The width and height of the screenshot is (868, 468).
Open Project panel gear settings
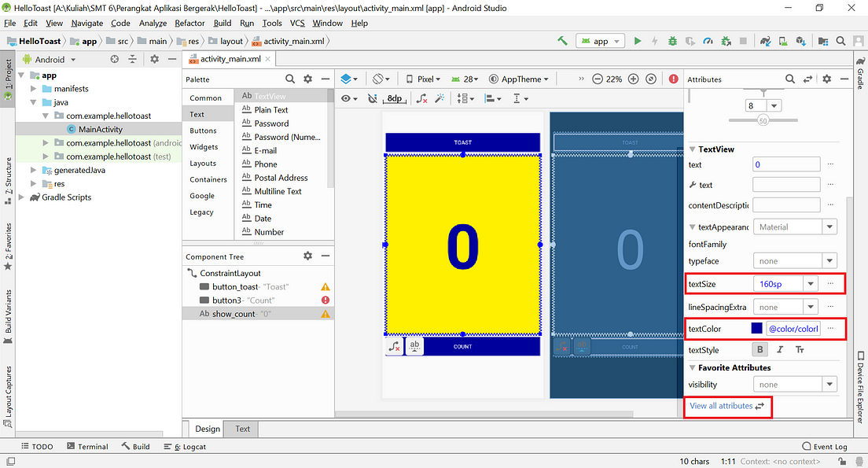pos(154,59)
